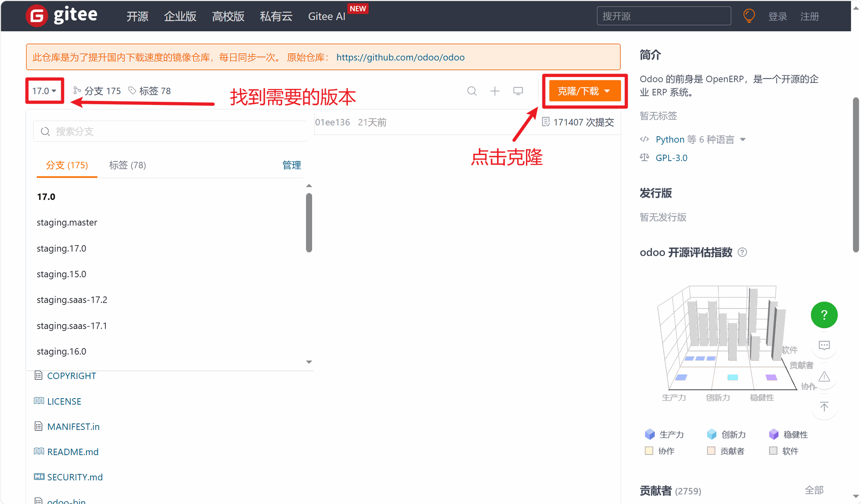861x504 pixels.
Task: Click the Python language link
Action: point(670,139)
